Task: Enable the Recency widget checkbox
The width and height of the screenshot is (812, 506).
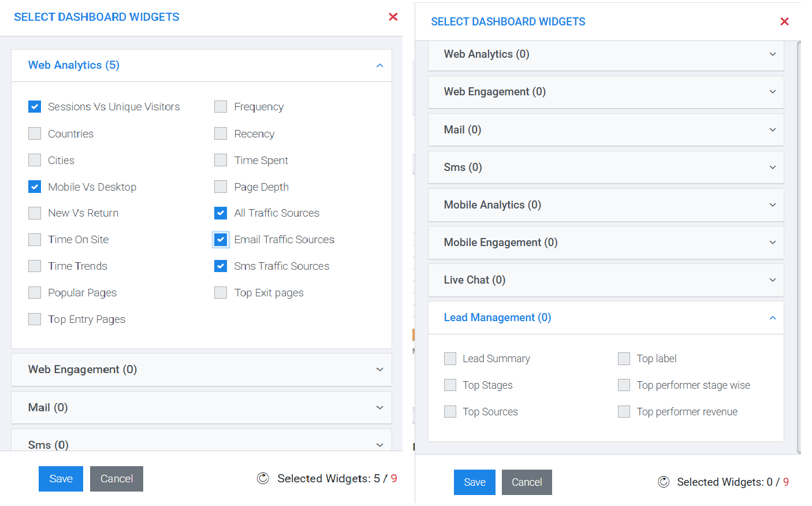Action: pyautogui.click(x=221, y=133)
